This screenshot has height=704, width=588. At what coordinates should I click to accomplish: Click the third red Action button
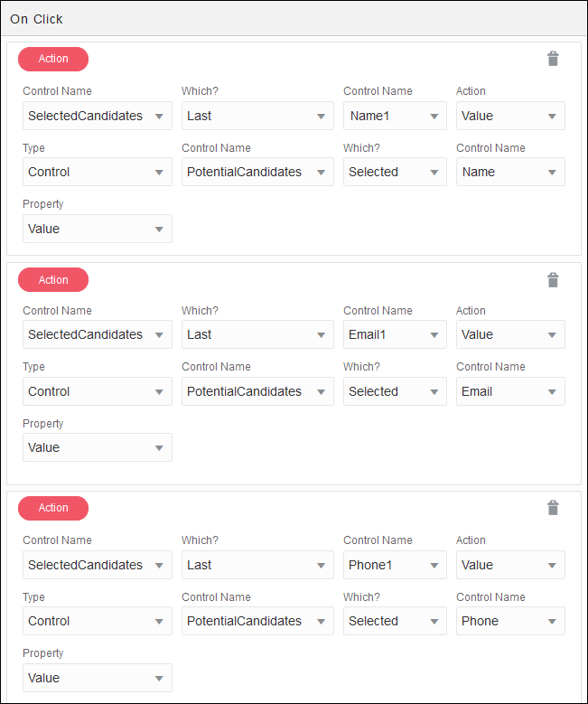tap(53, 508)
